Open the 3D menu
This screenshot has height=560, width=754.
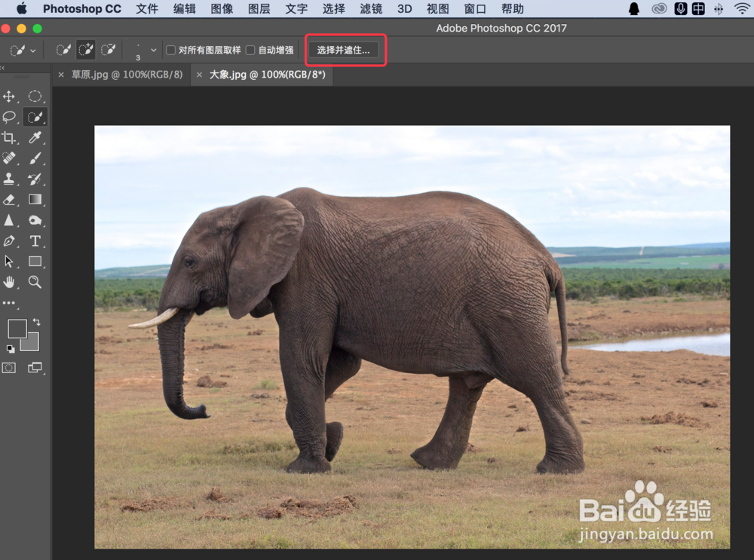click(x=404, y=8)
